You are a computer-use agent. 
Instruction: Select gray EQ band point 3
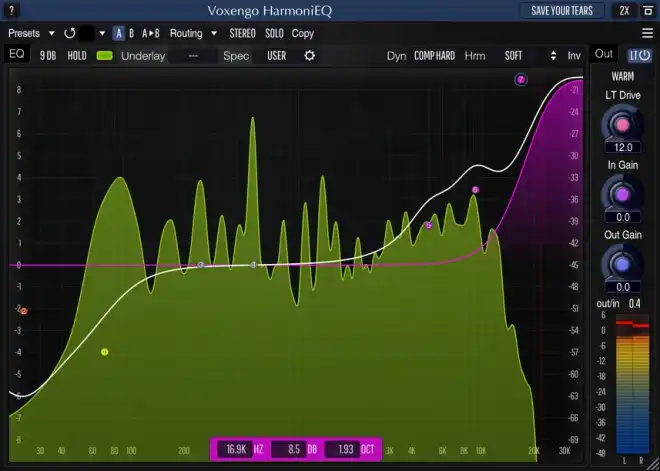(201, 265)
